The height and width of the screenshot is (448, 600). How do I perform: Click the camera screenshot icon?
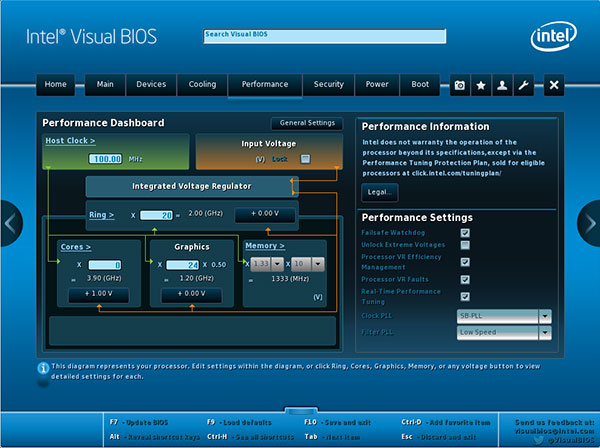click(x=460, y=85)
